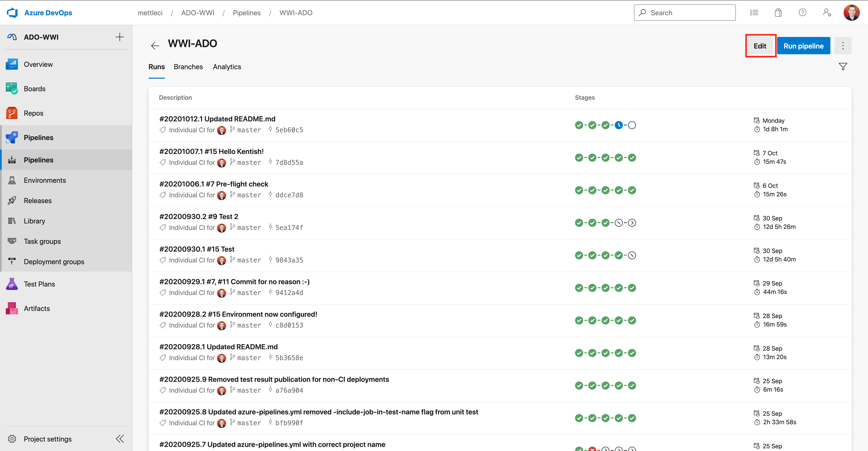Expand the ADO-WWI project plus menu
868x451 pixels.
click(120, 37)
